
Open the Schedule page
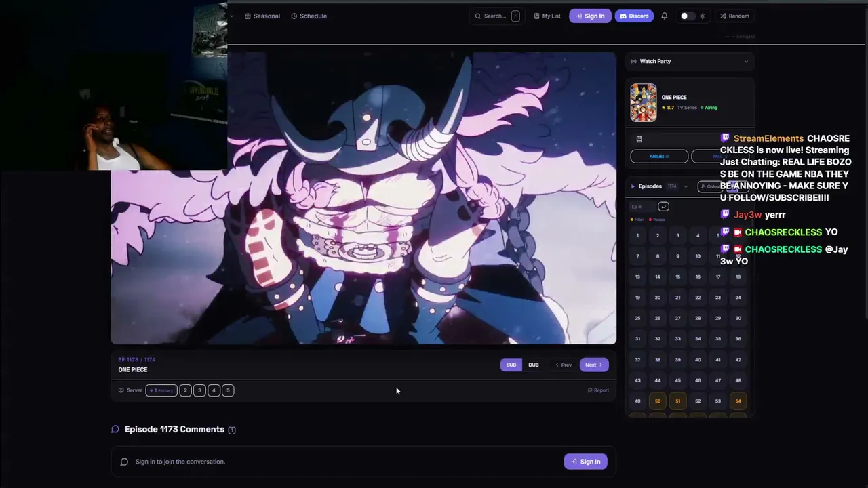pos(309,16)
